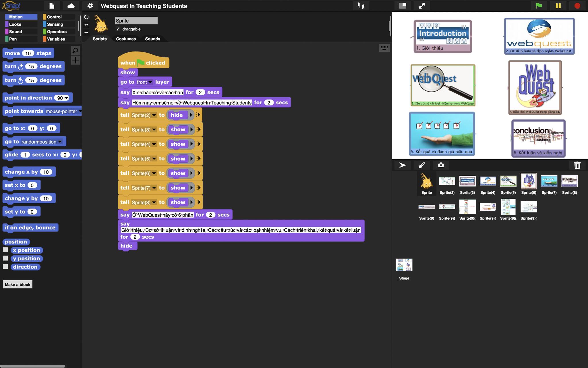
Task: Open the Snap! logo menu
Action: 11,5
